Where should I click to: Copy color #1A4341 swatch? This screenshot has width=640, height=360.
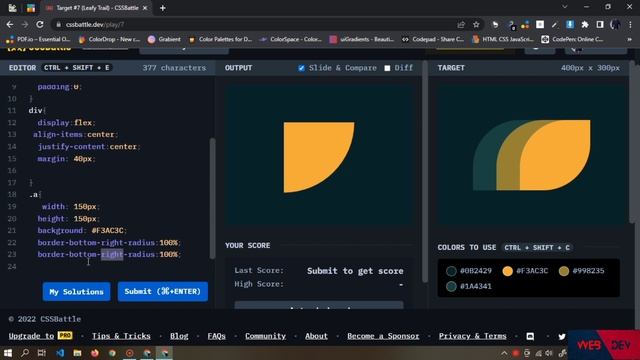click(469, 286)
